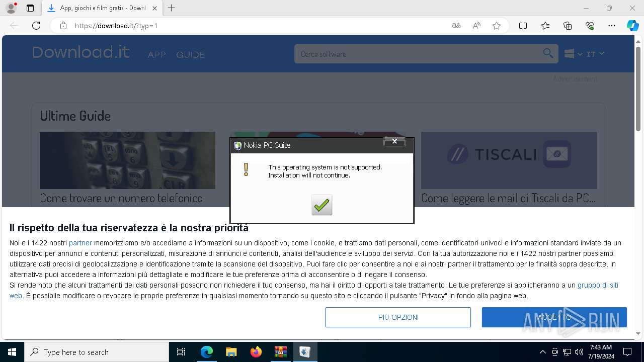Close the Download.it tab

[154, 8]
